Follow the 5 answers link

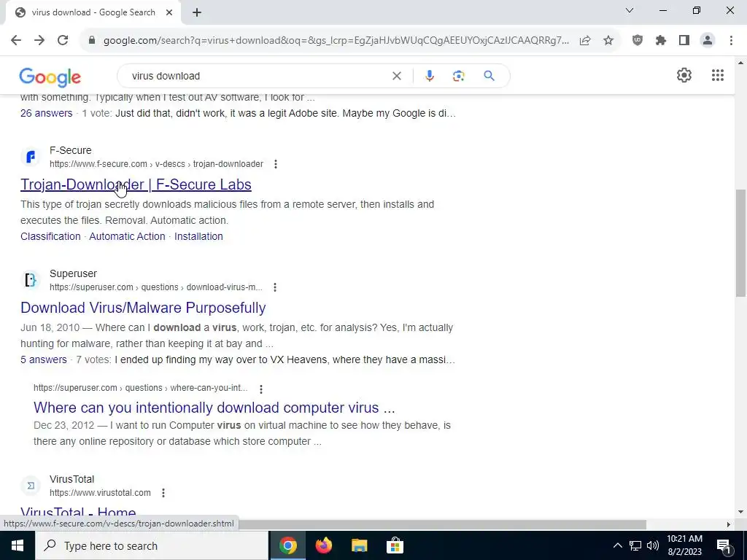pyautogui.click(x=43, y=359)
